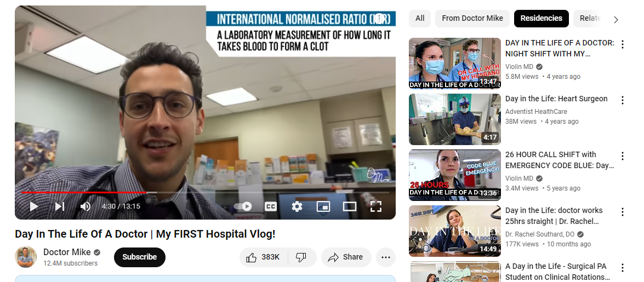Viewport: 644px width, 282px height.
Task: Subscribe to Doctor Mike
Action: click(x=140, y=257)
